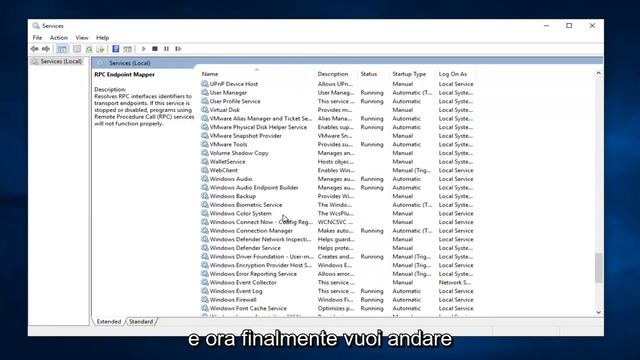Click the gear icon beside Windows Audio
The height and width of the screenshot is (360, 640).
coord(205,179)
